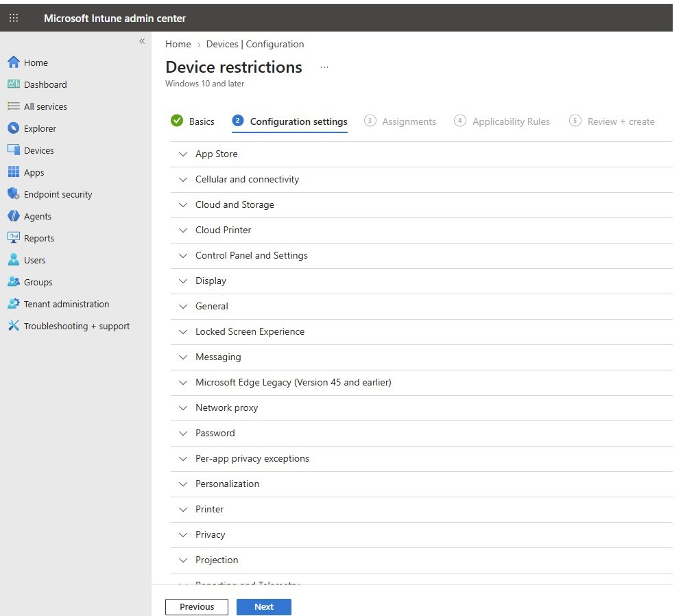683x616 pixels.
Task: Expand the Messaging section
Action: coord(421,357)
